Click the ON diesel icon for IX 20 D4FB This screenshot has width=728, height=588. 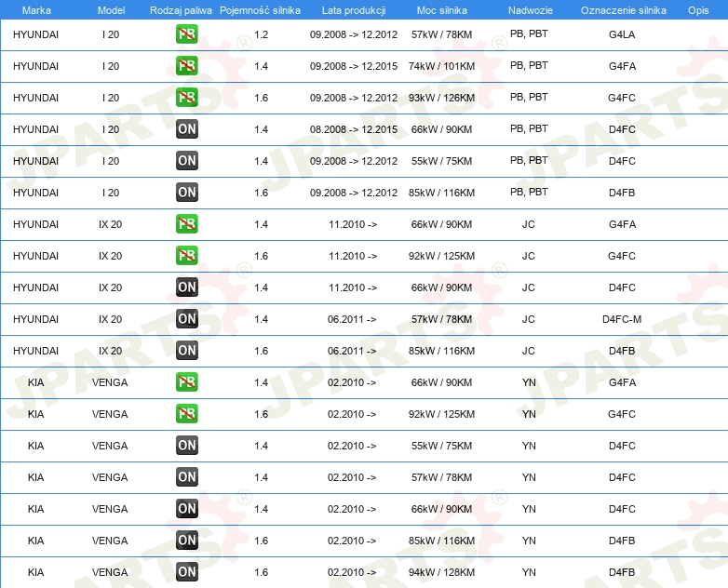coord(186,351)
